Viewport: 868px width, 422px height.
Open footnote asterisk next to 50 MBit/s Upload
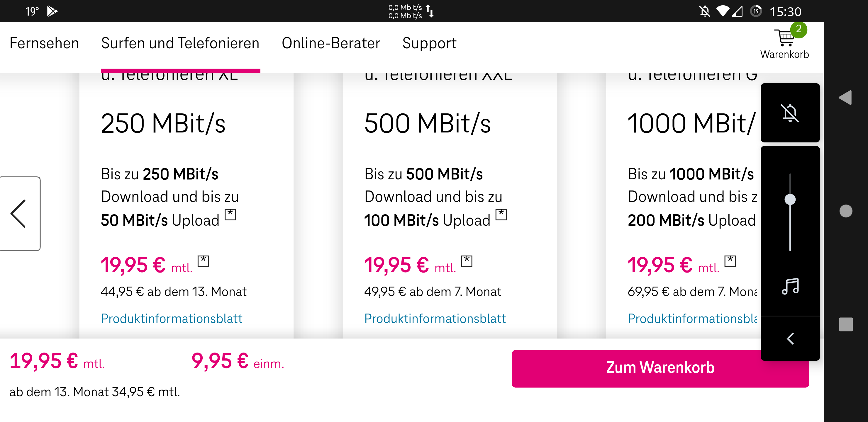[230, 214]
